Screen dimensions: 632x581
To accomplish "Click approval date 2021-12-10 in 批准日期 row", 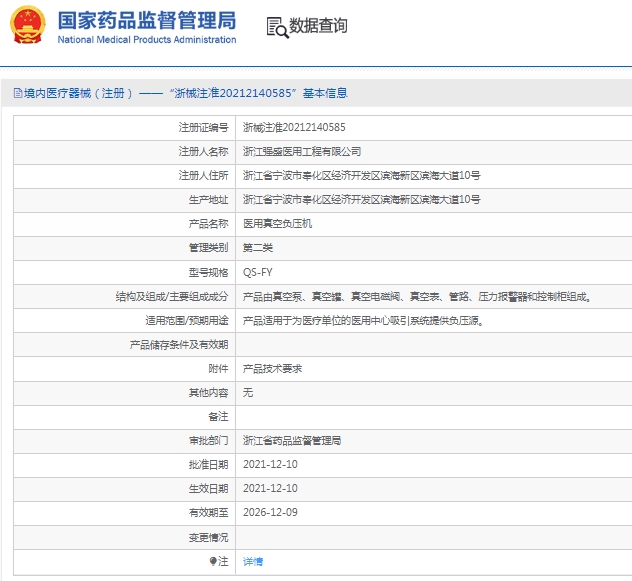I will [x=270, y=464].
